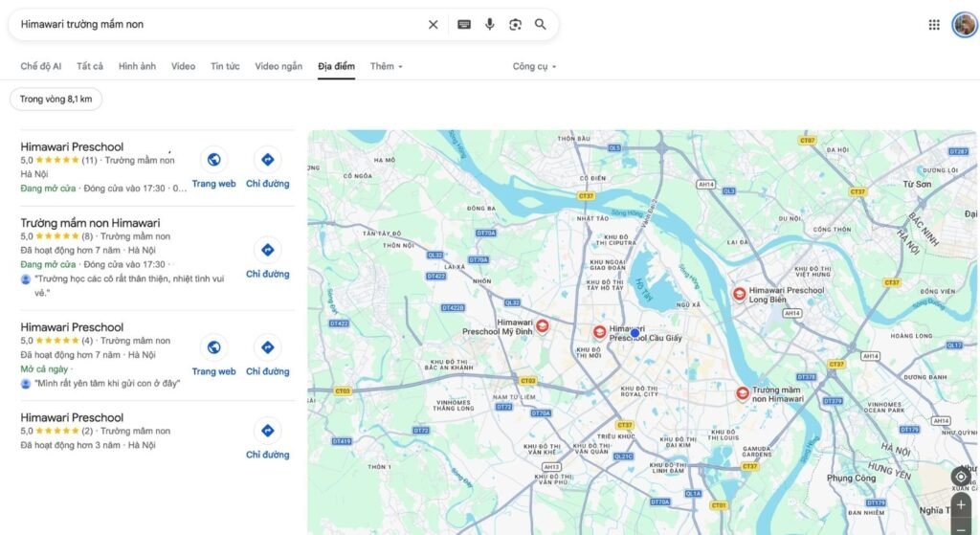Open Himawari Preschool result with 2 reviews

(72, 417)
